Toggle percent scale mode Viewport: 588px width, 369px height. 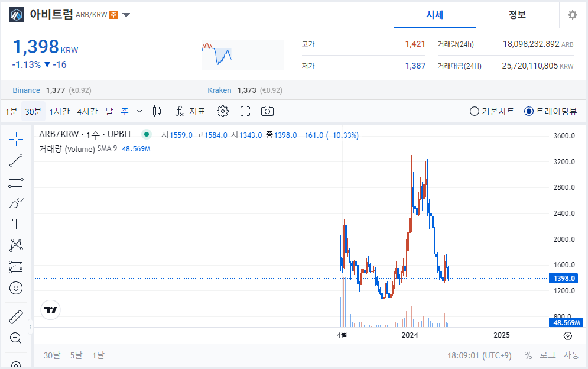click(x=528, y=355)
